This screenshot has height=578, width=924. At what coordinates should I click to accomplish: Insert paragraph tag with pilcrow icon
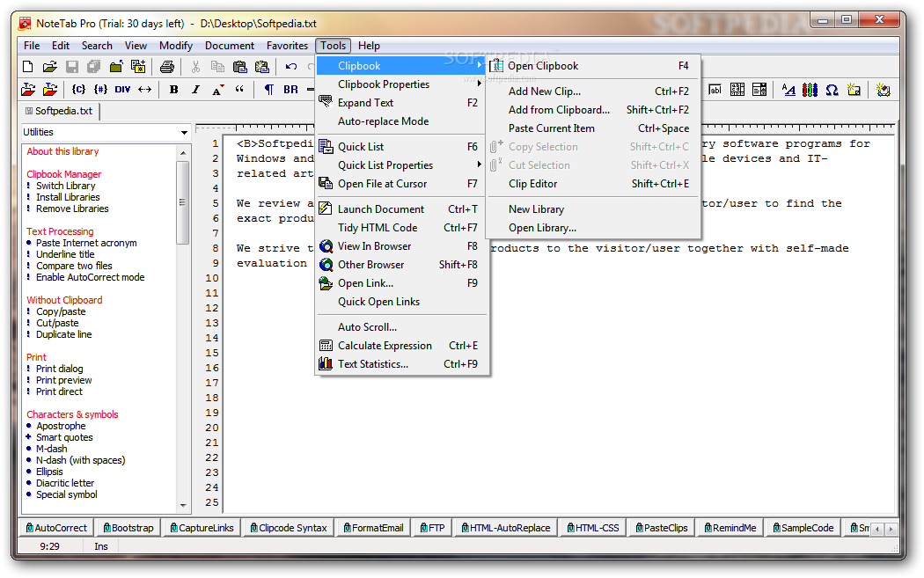point(268,90)
